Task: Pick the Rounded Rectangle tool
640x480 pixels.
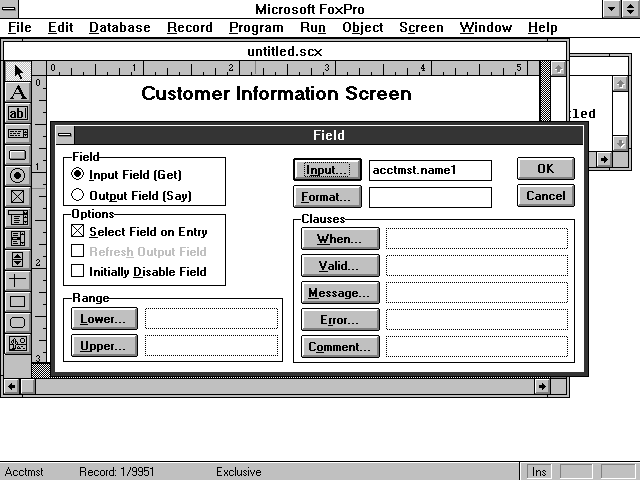Action: pyautogui.click(x=18, y=322)
